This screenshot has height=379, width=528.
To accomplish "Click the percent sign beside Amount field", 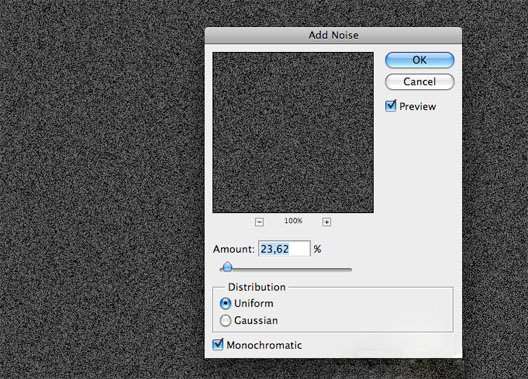I will tap(317, 249).
